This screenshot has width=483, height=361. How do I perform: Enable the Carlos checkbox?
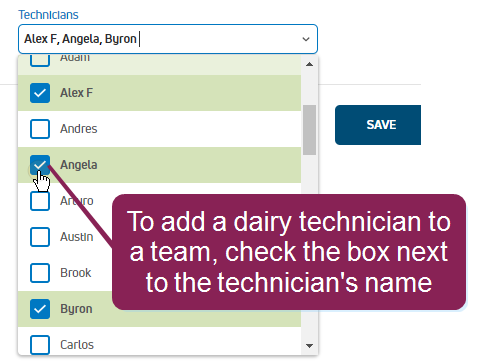click(x=40, y=345)
